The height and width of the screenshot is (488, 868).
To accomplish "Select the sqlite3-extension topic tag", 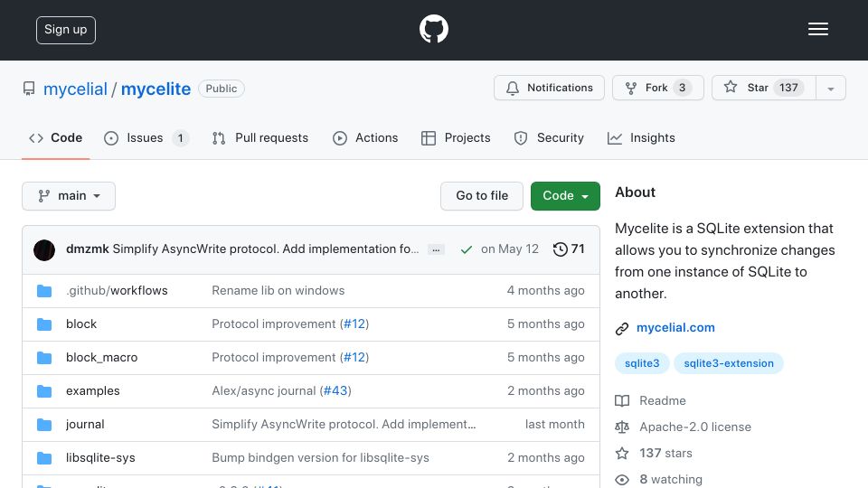I will [729, 363].
